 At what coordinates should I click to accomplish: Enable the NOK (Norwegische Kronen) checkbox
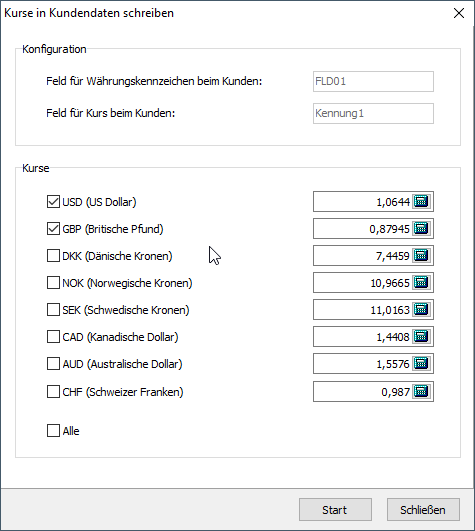pos(53,283)
